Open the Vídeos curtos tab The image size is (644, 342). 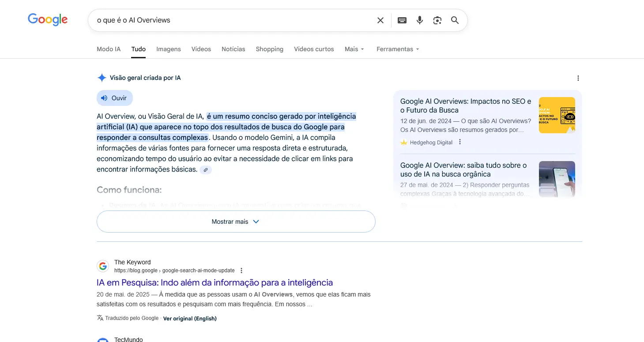click(314, 49)
